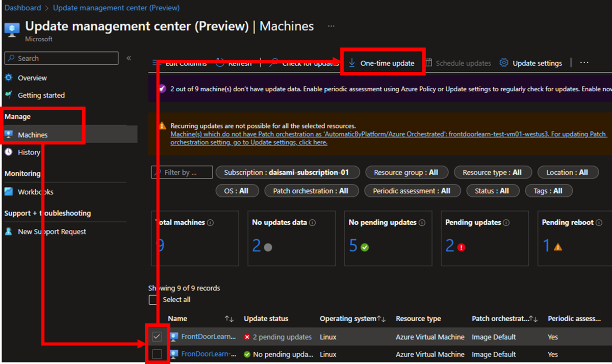Check the FronDoorLearn row checkbox

click(157, 354)
